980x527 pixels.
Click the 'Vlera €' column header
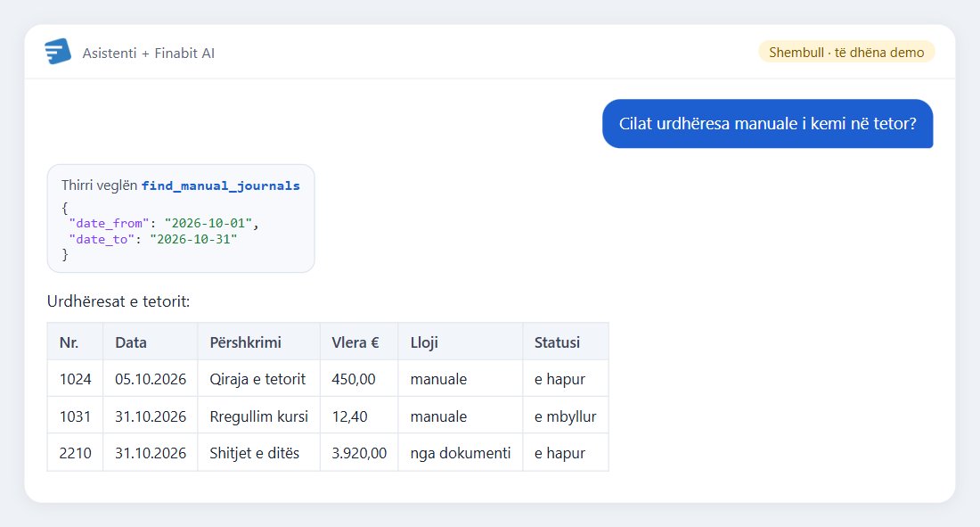(359, 342)
